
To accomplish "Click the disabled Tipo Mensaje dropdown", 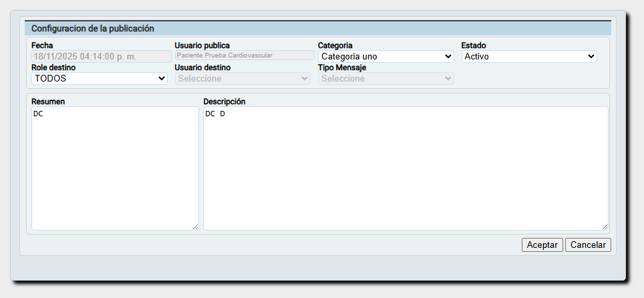I will (x=385, y=78).
